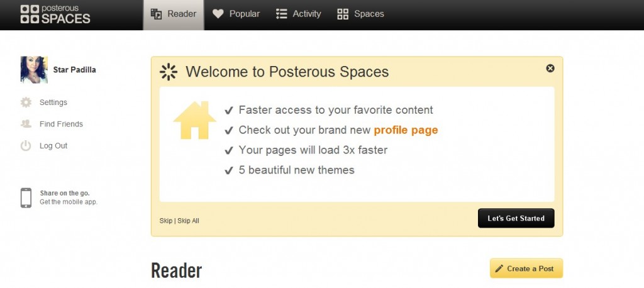Click the Activity list icon
Image resolution: width=644 pixels, height=288 pixels.
[281, 14]
